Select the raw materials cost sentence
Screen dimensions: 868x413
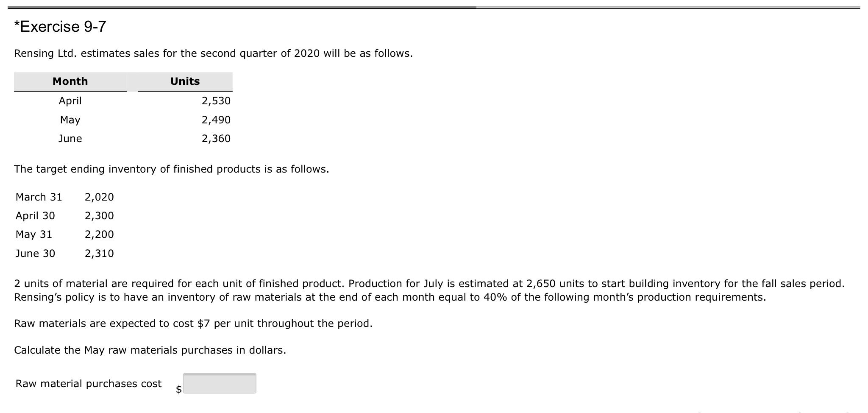[x=193, y=323]
